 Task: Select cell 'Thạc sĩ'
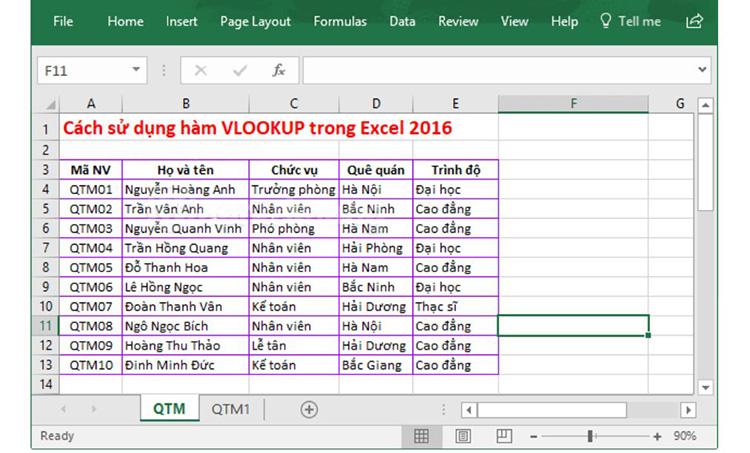455,306
